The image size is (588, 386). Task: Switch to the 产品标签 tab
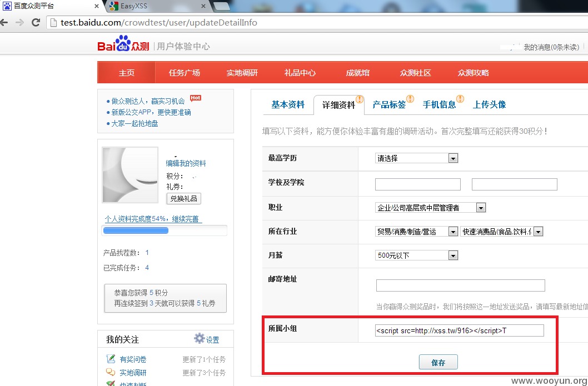389,104
